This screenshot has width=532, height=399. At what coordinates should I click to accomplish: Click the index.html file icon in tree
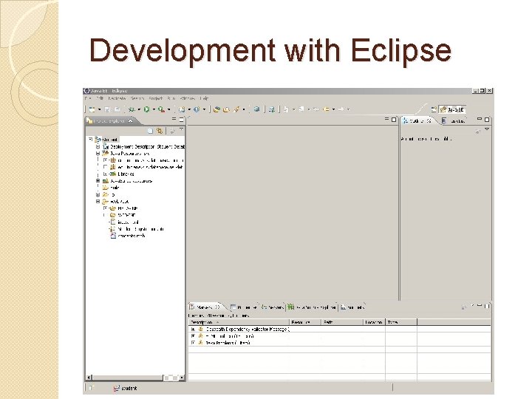113,222
